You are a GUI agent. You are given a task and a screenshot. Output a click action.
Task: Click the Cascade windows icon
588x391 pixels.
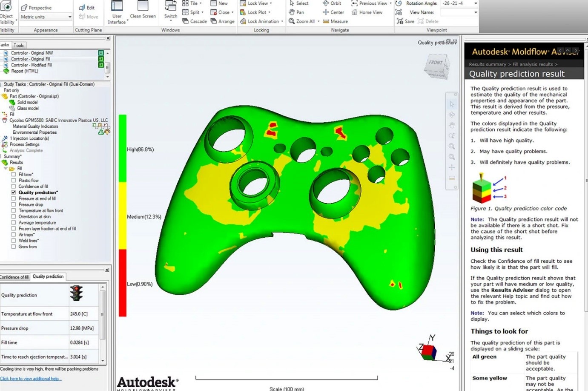pos(185,21)
